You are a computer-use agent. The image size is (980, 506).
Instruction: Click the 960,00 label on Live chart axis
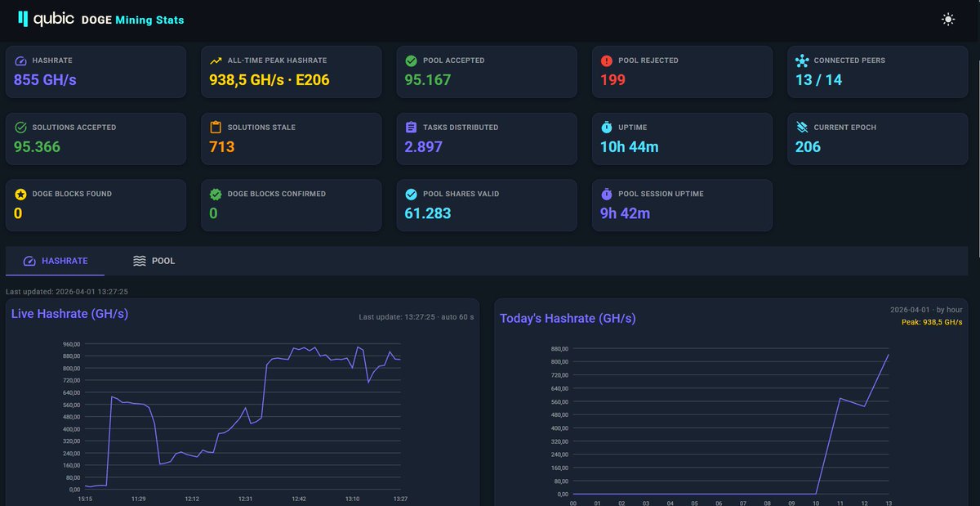point(70,344)
